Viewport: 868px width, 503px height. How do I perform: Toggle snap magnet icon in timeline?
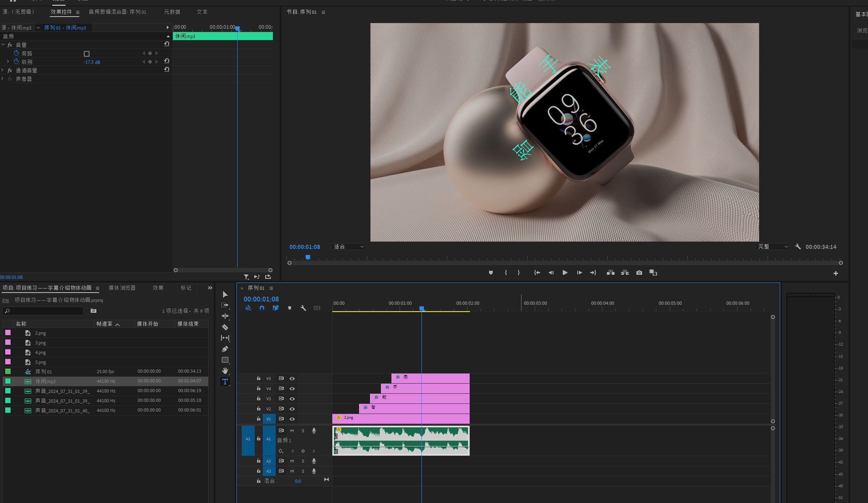(x=262, y=308)
